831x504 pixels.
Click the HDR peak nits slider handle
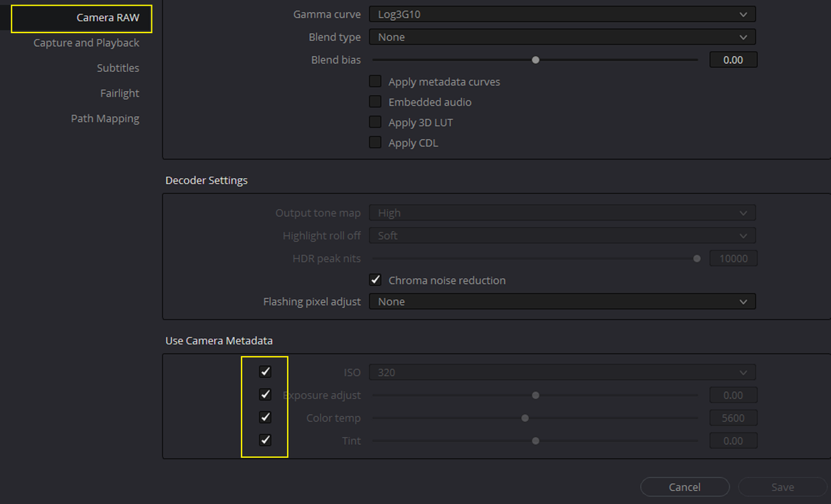[x=697, y=258]
